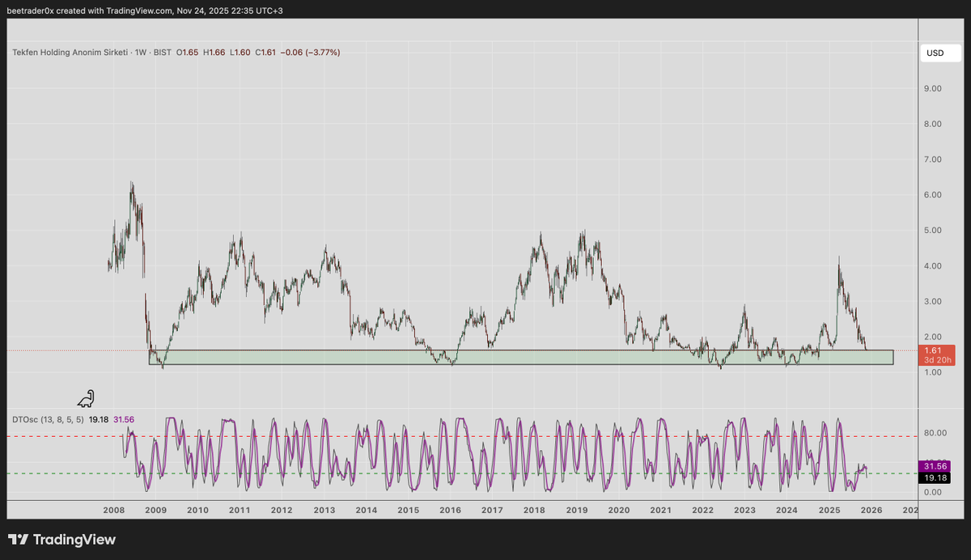
Task: Click the 19.18 value in the DTOsc legend
Action: [99, 419]
